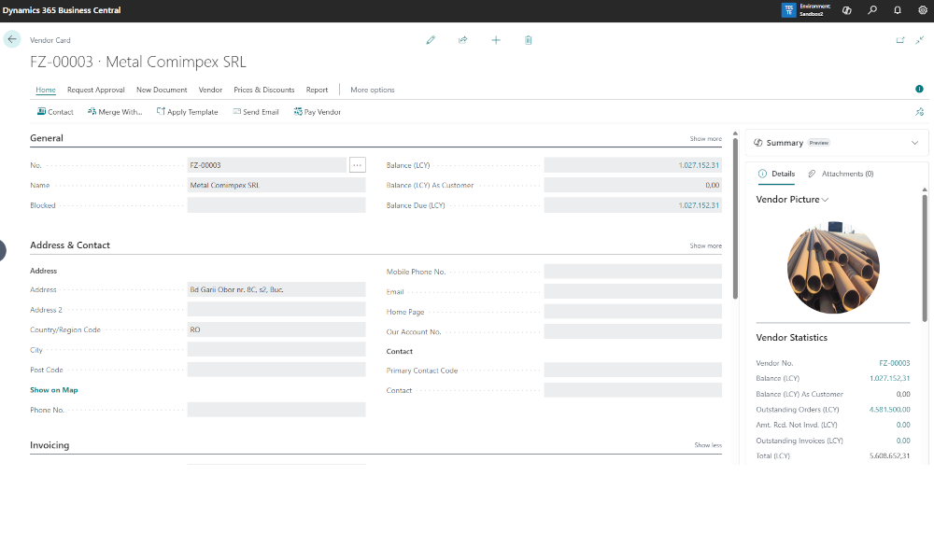Click the Address input field

click(276, 290)
